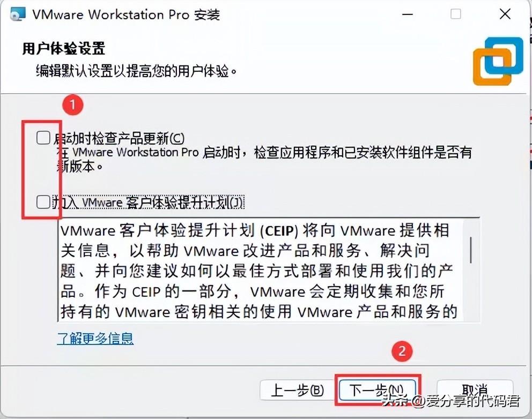Click the installer icon in title bar

point(17,14)
